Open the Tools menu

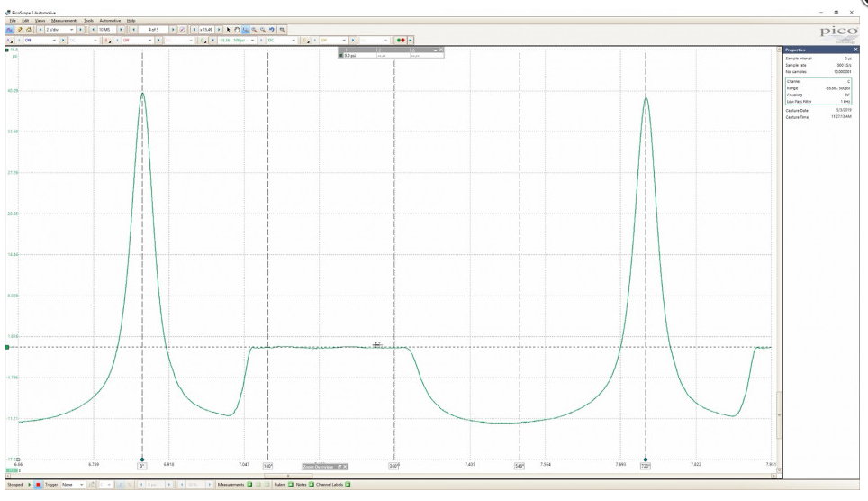tap(88, 21)
